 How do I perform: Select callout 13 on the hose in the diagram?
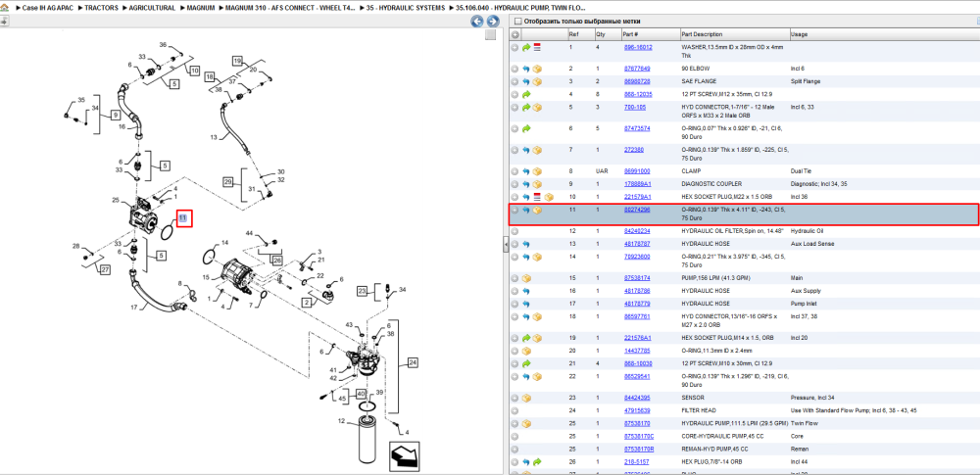[x=213, y=137]
